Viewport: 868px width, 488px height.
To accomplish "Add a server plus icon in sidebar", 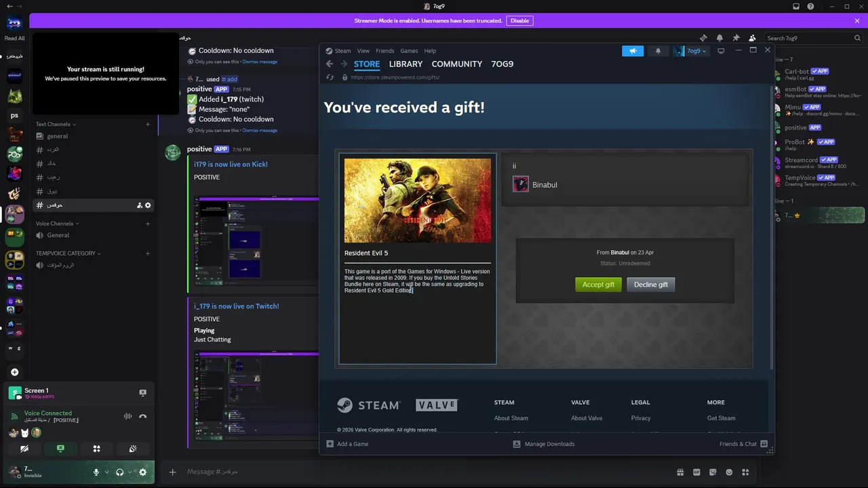I will [14, 372].
